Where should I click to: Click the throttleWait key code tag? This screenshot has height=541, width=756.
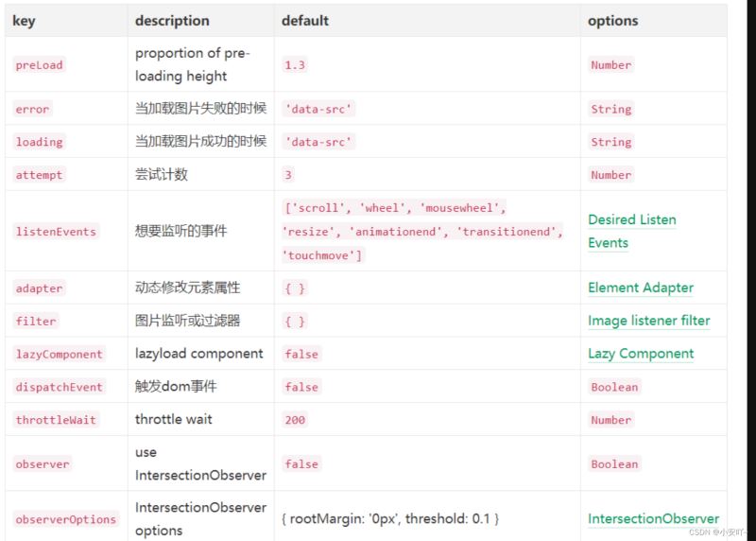56,420
